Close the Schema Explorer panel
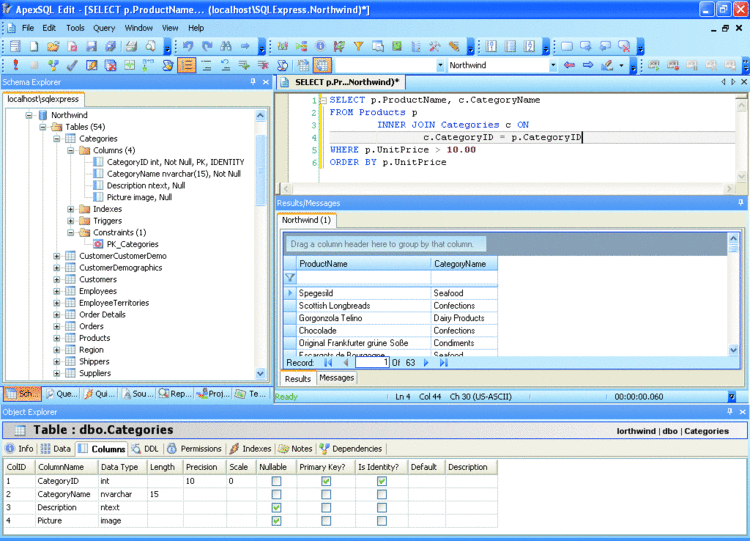The width and height of the screenshot is (750, 541). pyautogui.click(x=266, y=82)
